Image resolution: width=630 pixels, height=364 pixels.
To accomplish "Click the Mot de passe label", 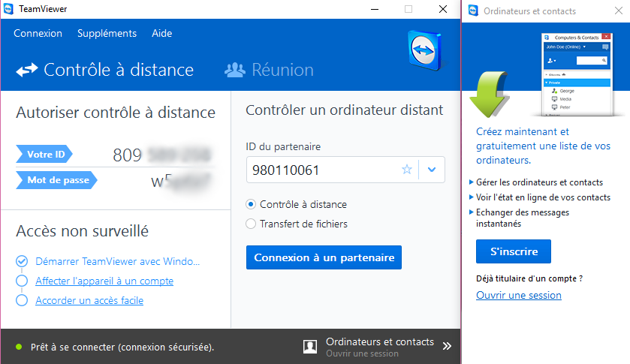I will click(x=56, y=180).
